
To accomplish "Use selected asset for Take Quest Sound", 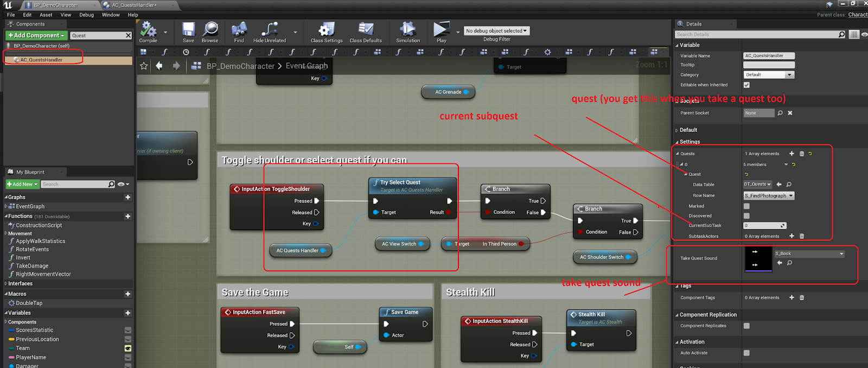I will coord(780,263).
